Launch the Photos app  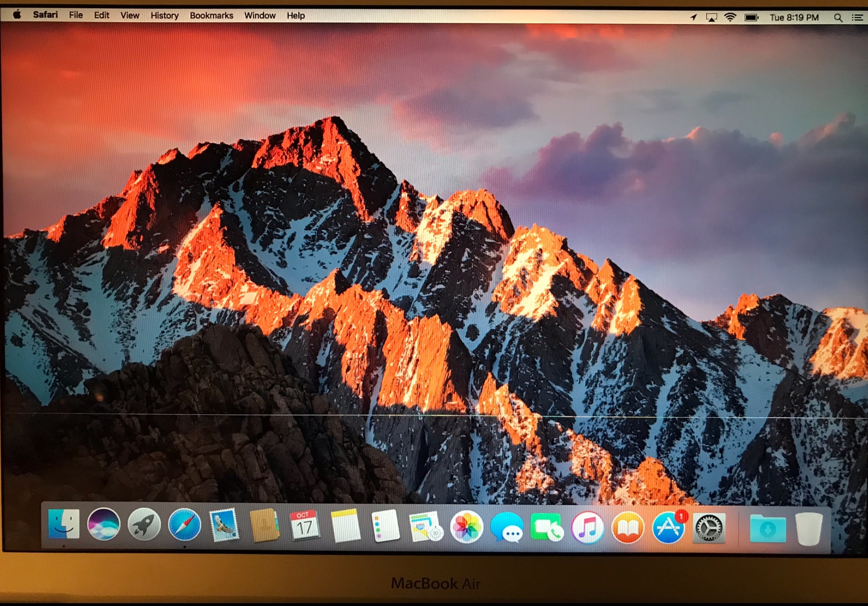[x=466, y=527]
